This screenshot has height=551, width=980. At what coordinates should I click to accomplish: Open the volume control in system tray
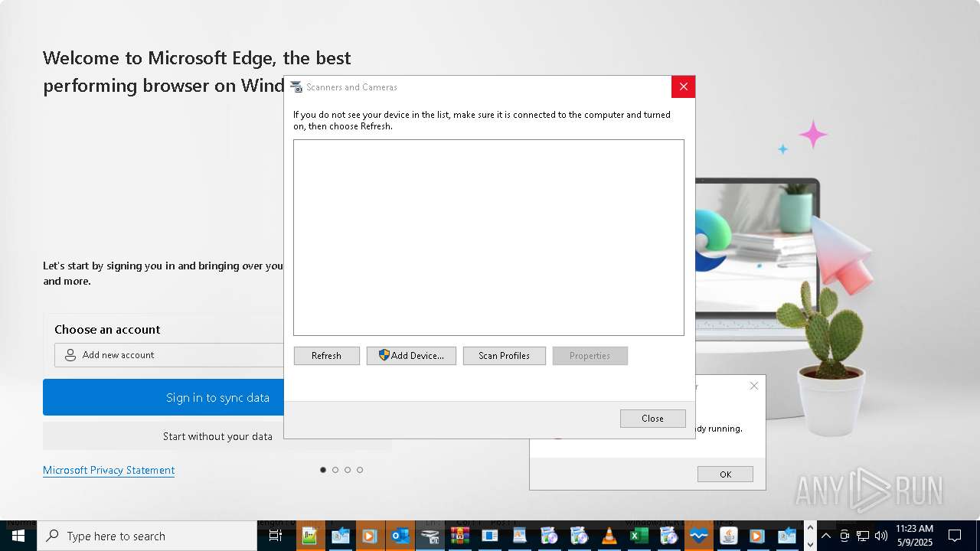click(x=881, y=536)
